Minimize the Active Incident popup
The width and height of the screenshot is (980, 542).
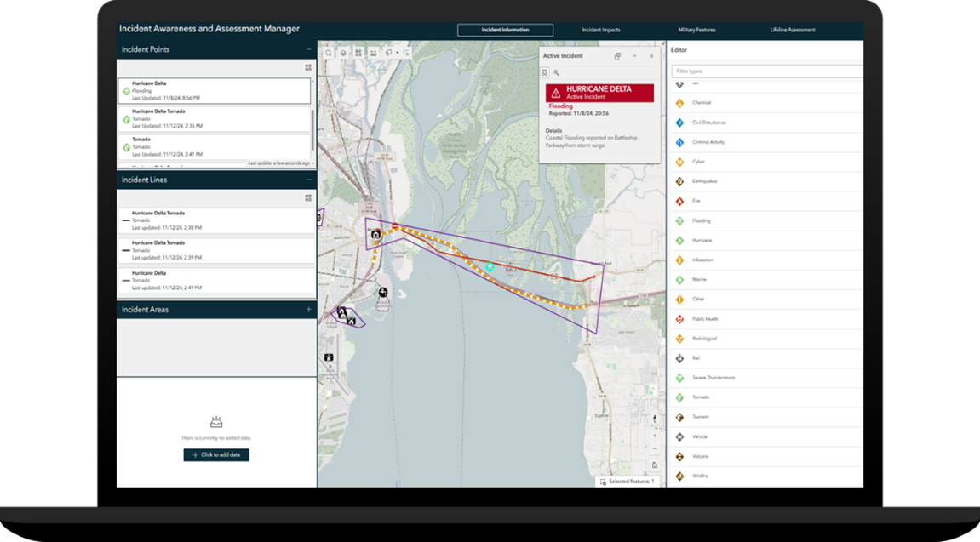point(634,56)
